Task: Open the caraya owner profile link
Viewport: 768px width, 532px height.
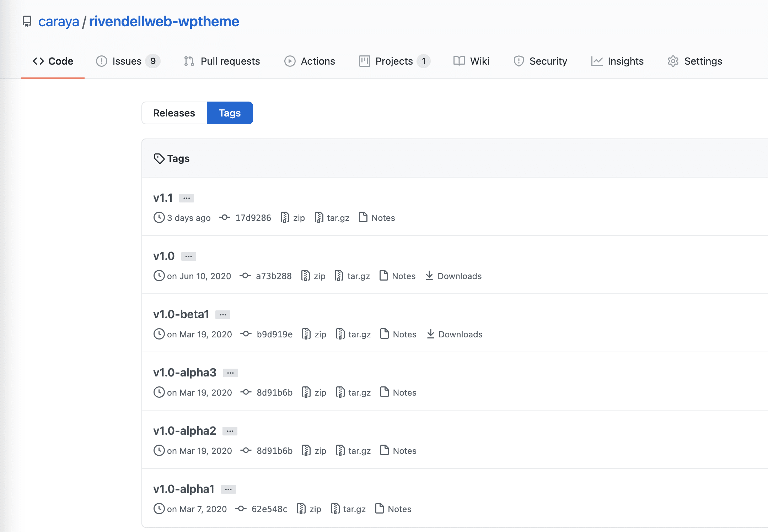Action: [59, 21]
